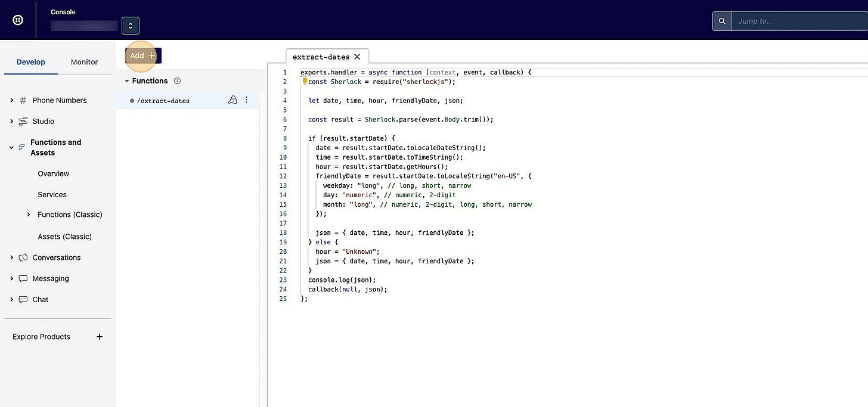Click "sherlockjs" string on line 2
The width and height of the screenshot is (868, 407).
(425, 82)
